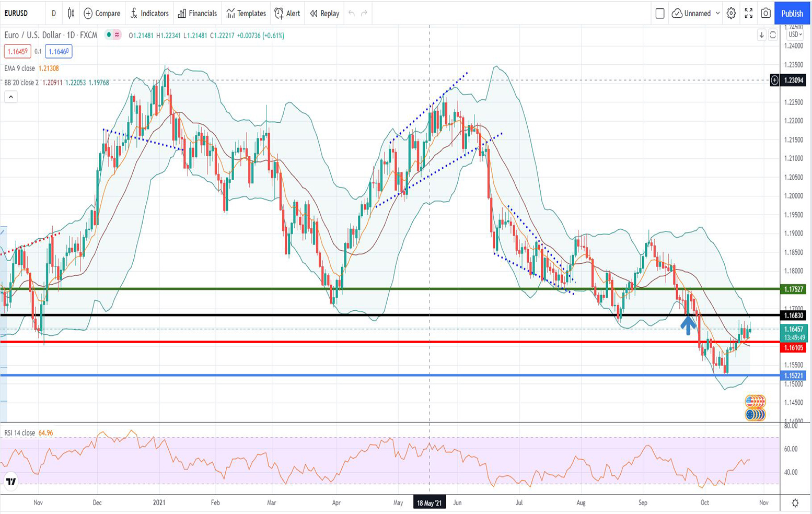
Task: Toggle the maximize pane bracket button
Action: 773,35
